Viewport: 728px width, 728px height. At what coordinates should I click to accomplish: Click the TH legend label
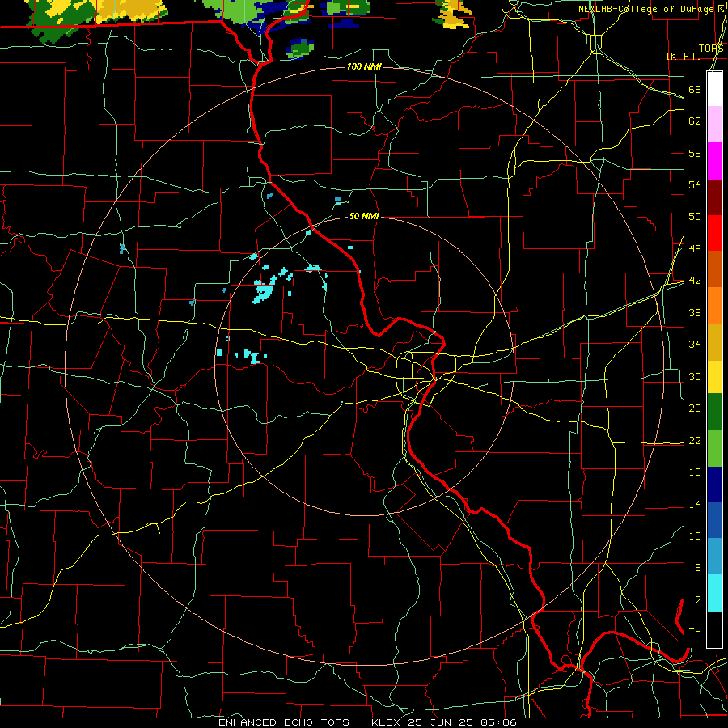point(695,632)
